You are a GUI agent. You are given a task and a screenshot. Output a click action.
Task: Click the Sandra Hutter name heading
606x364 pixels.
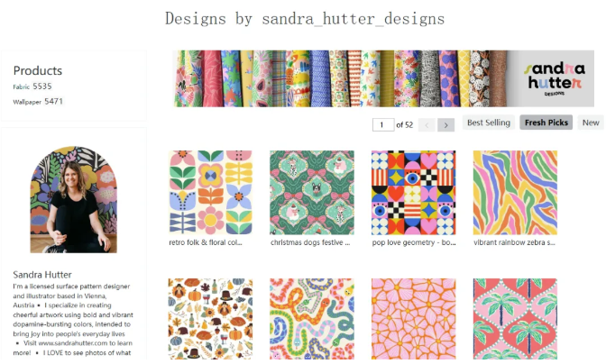[42, 275]
